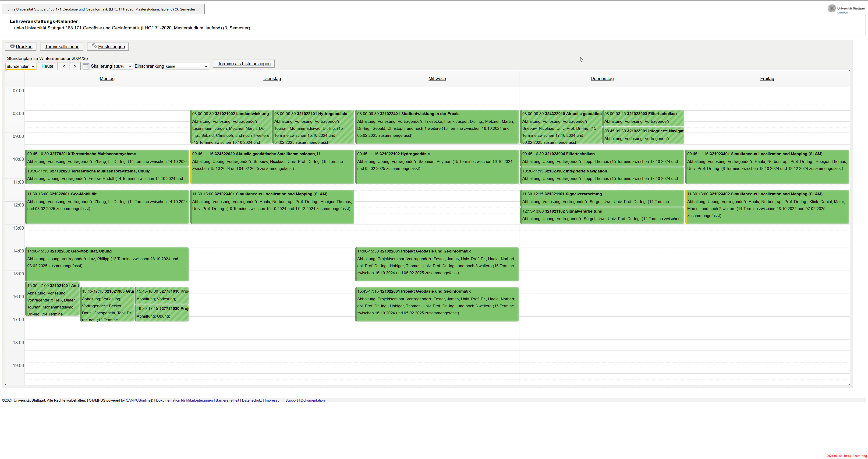The height and width of the screenshot is (459, 868).
Task: Go to next week with > button
Action: [x=75, y=66]
